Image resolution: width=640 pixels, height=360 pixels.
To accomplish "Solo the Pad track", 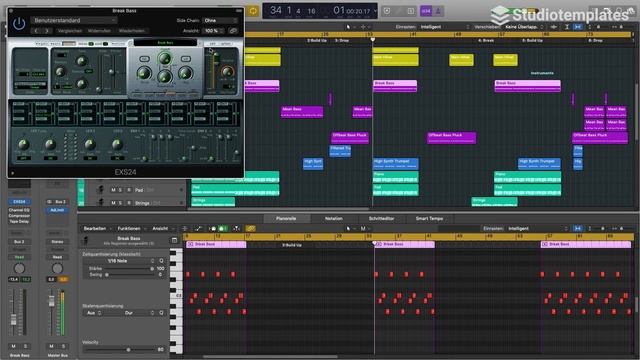I will [x=120, y=190].
